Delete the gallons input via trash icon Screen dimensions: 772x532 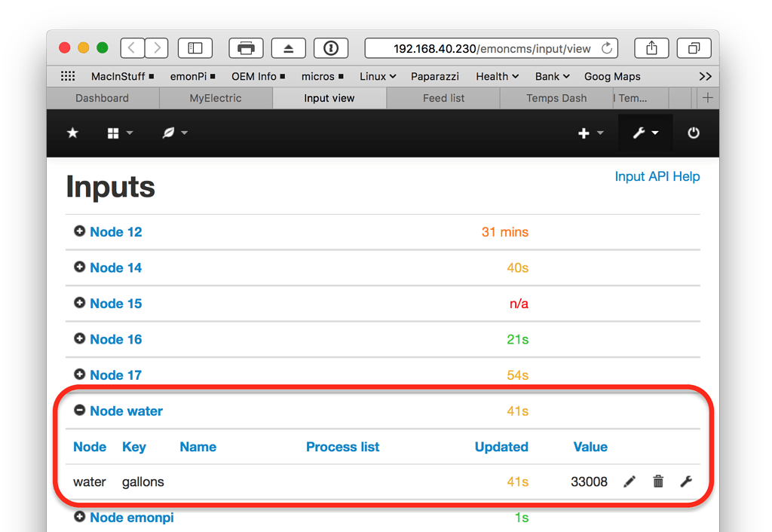pos(658,482)
